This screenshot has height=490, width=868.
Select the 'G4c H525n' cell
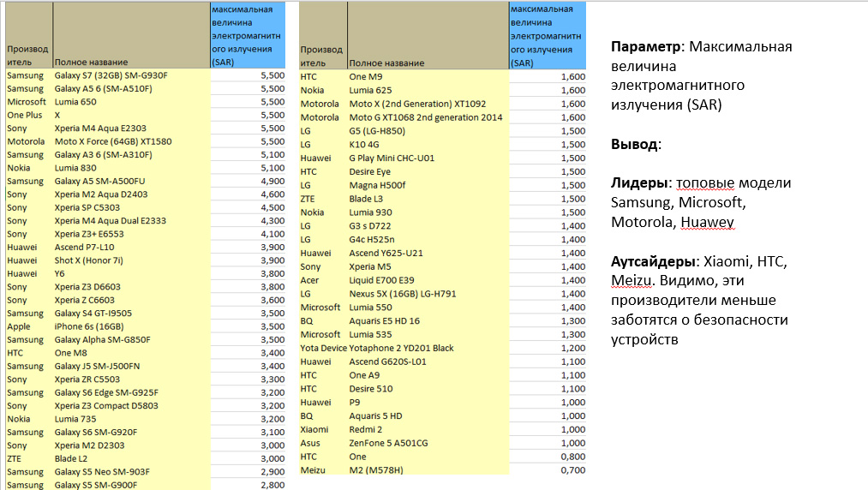click(428, 240)
